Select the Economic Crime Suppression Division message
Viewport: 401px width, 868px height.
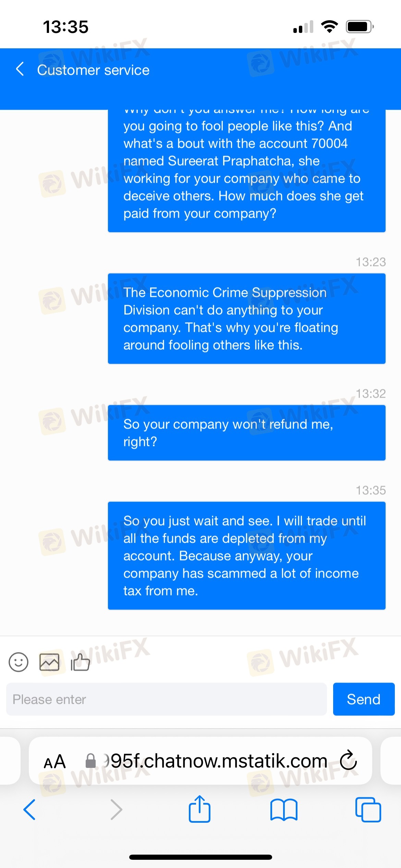[247, 318]
